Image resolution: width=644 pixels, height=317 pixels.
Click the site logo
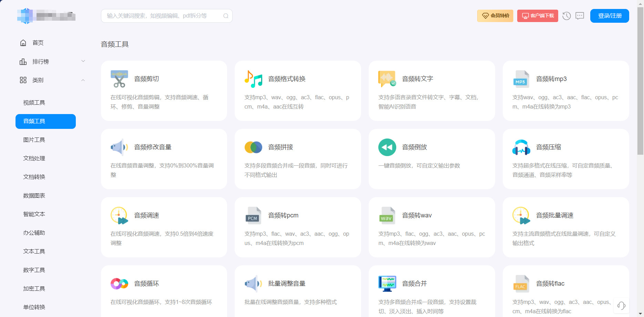(46, 16)
